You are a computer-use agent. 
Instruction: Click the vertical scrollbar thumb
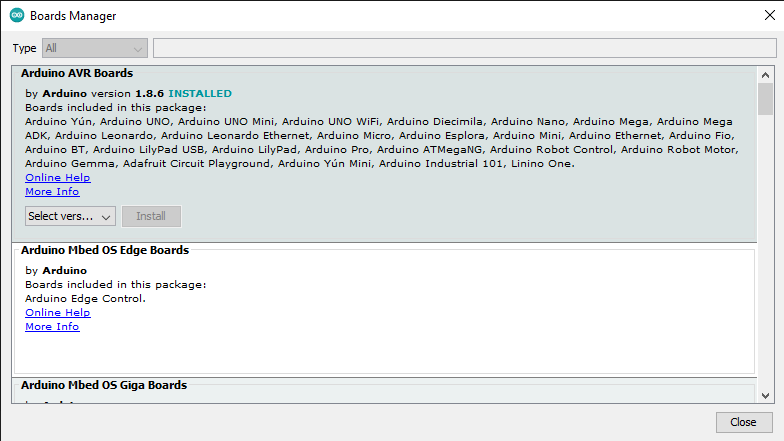coord(765,99)
